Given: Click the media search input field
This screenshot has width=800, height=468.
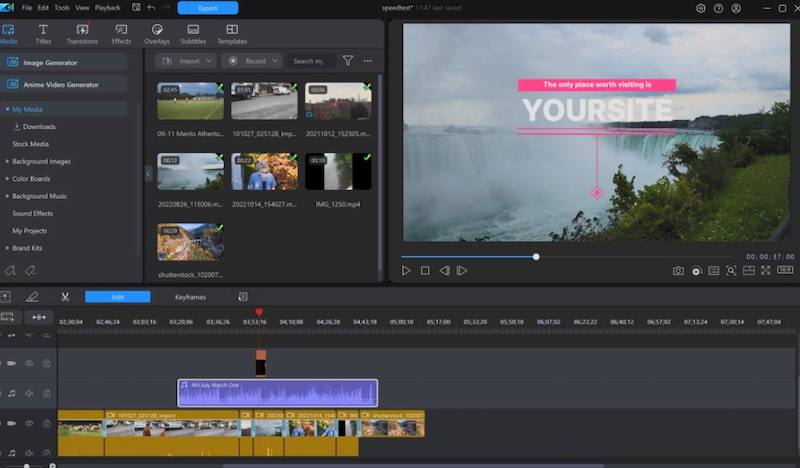Looking at the screenshot, I should click(x=311, y=61).
